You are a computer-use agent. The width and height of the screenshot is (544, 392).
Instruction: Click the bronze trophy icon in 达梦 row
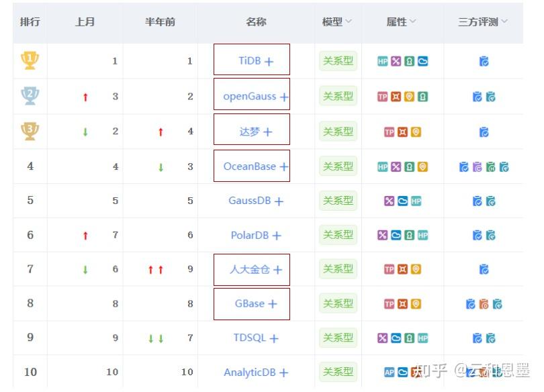(x=29, y=131)
